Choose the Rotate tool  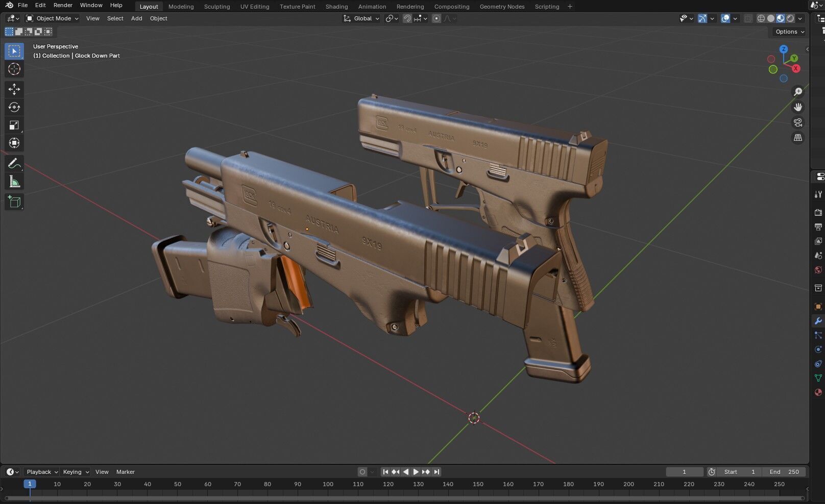14,107
